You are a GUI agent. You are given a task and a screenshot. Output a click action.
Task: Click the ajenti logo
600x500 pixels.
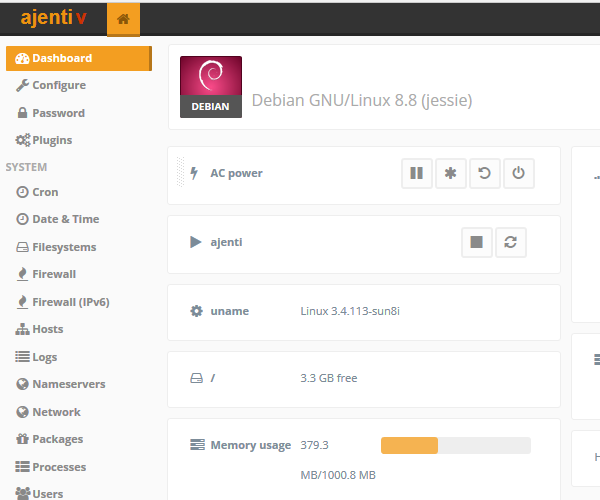[x=54, y=18]
